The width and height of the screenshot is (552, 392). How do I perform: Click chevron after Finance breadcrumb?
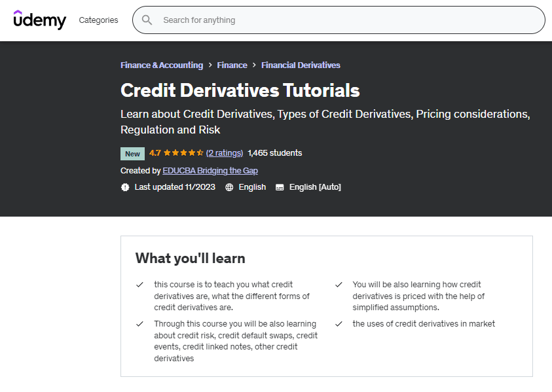pos(254,65)
